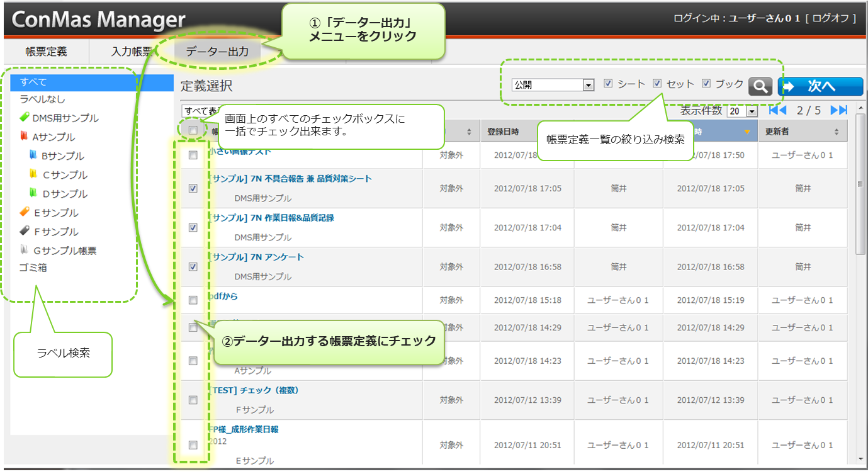Jump to last page with double-right arrow
The width and height of the screenshot is (868, 474).
838,111
